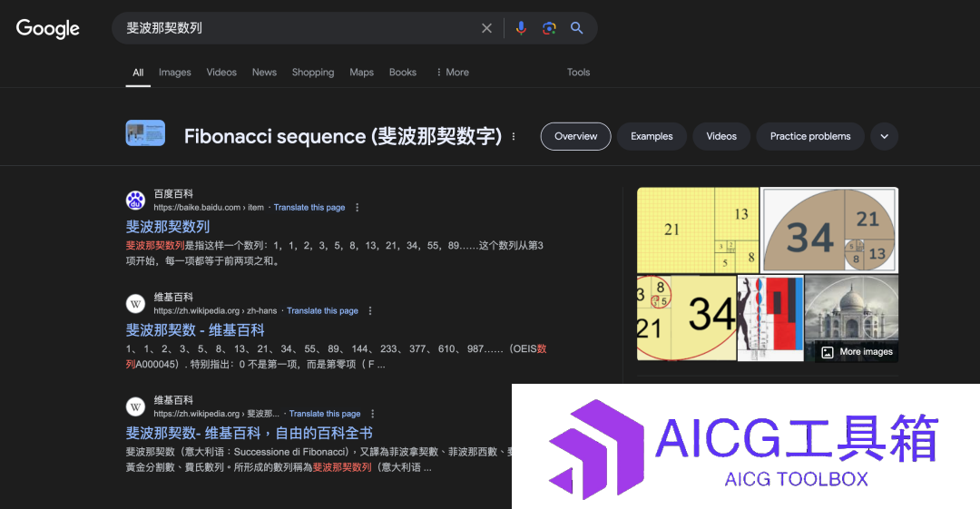
Task: Submit search with the magnifier icon
Action: click(577, 28)
